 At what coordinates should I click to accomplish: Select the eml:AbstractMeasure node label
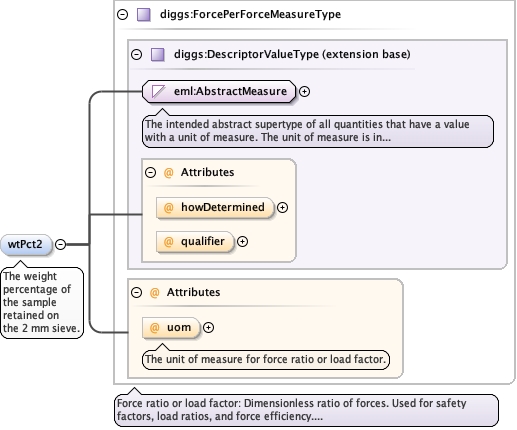coord(230,91)
